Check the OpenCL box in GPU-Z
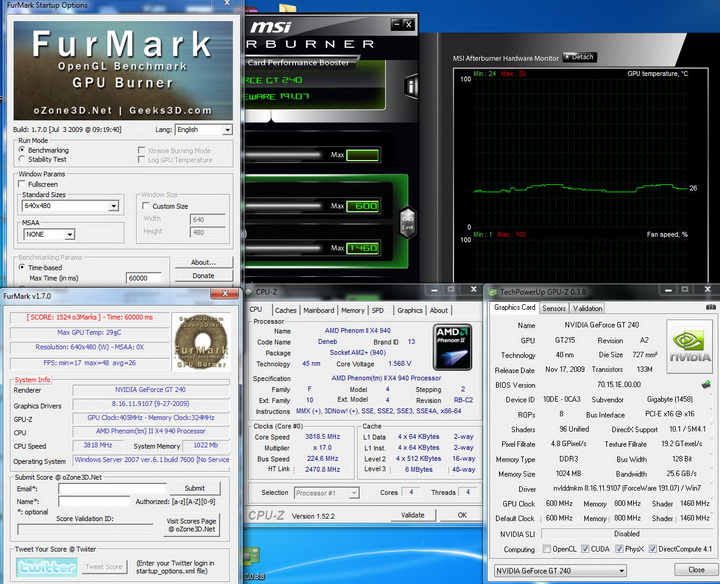This screenshot has width=720, height=584. (x=546, y=549)
